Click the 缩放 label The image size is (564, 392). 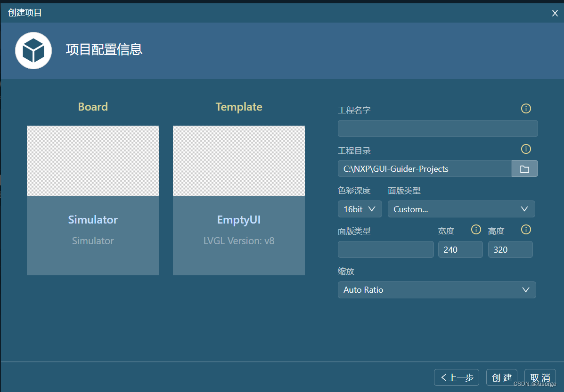[346, 271]
